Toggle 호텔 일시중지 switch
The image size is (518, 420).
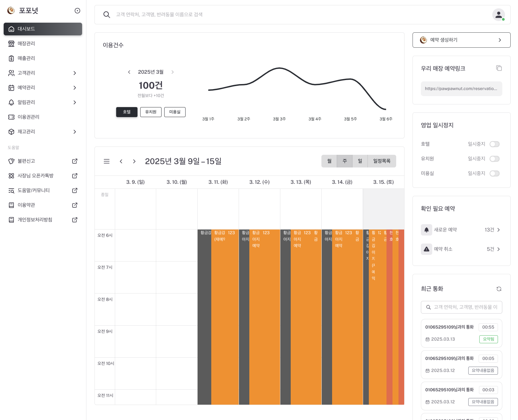tap(495, 144)
